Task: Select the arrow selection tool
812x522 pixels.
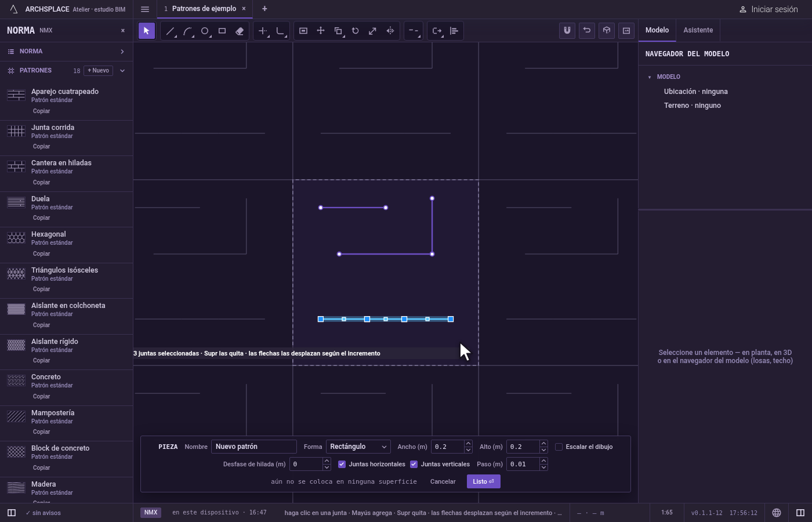Action: point(147,31)
